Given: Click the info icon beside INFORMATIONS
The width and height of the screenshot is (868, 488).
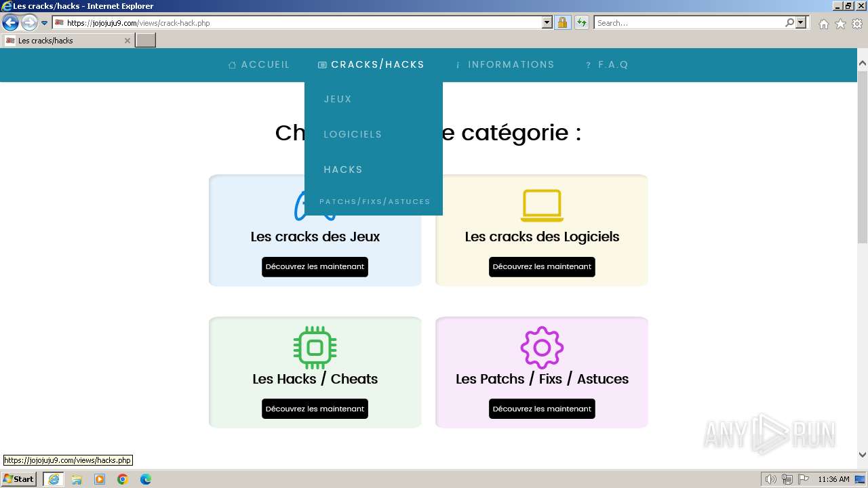Looking at the screenshot, I should (x=458, y=65).
